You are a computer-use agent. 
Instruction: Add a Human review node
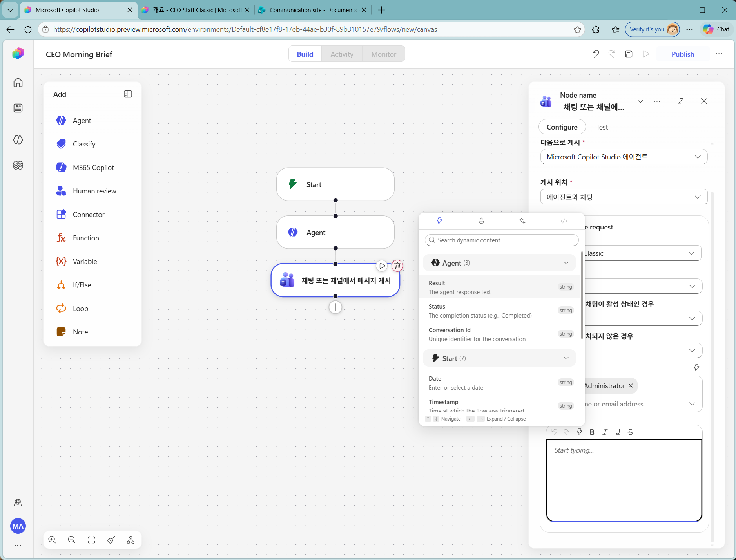92,191
